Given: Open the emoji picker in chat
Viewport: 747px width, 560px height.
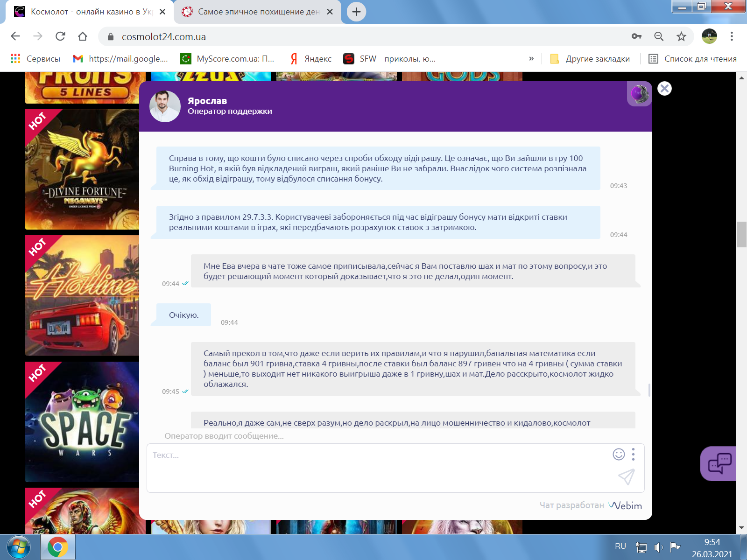Looking at the screenshot, I should point(619,454).
